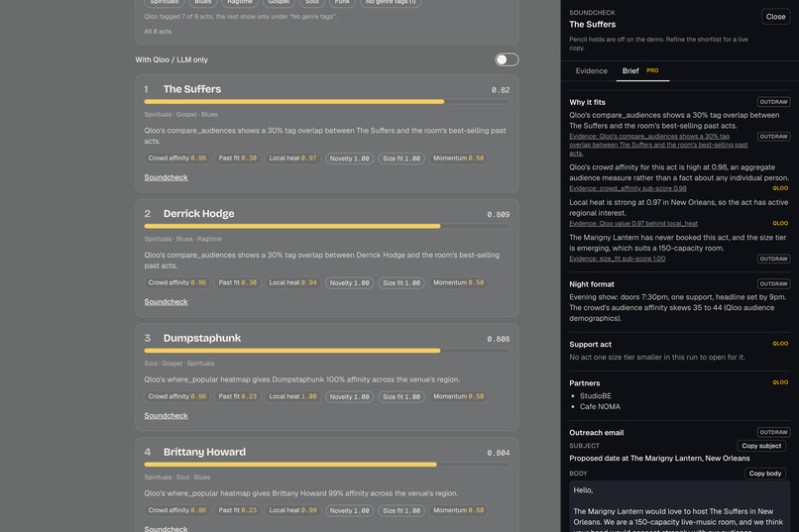Close the Soundcheck panel
The height and width of the screenshot is (532, 799).
tap(775, 17)
